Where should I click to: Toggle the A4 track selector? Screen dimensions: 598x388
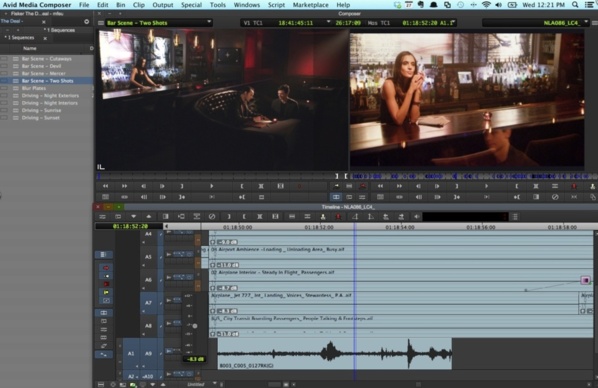pos(148,234)
